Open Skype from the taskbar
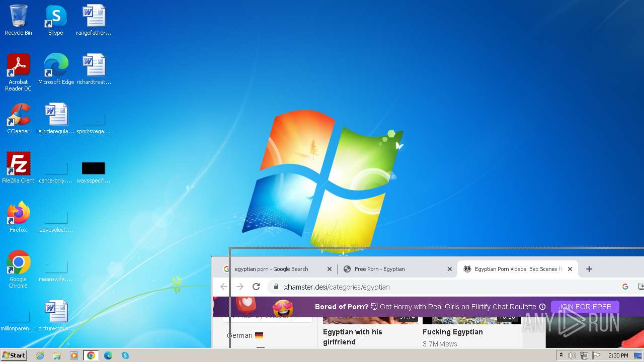 [125, 355]
